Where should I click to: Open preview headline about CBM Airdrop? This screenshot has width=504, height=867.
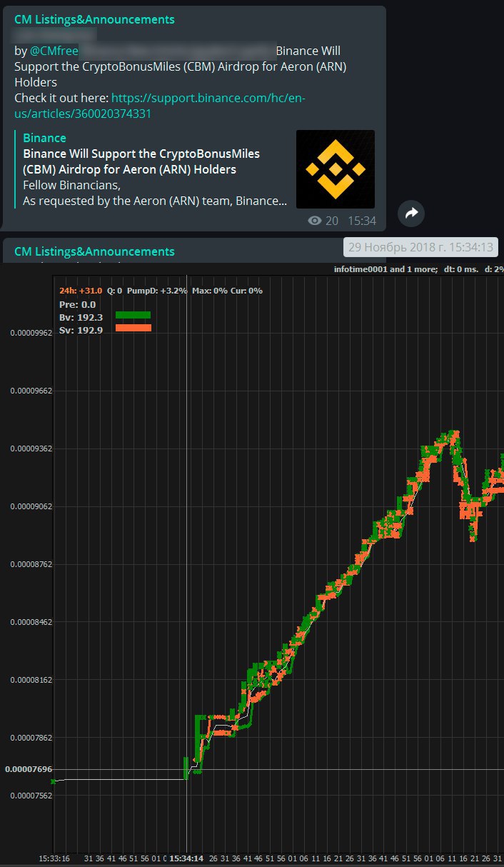pyautogui.click(x=141, y=161)
